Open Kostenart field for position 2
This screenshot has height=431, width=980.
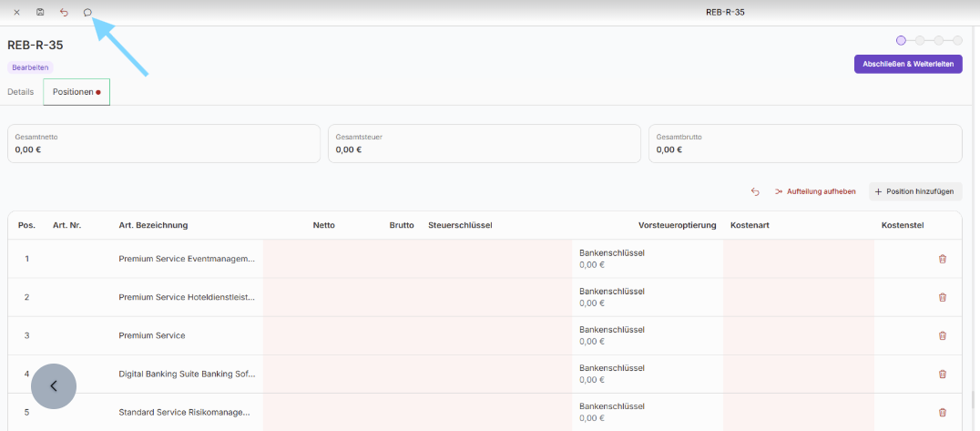pyautogui.click(x=797, y=297)
